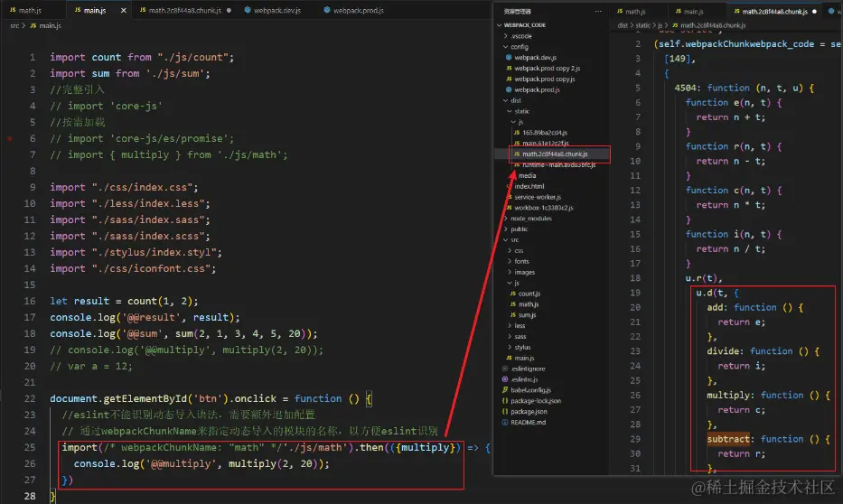Screen dimensions: 843x504
Task: Click JS icon of webpack.prod copy 2.js
Action: coord(509,69)
